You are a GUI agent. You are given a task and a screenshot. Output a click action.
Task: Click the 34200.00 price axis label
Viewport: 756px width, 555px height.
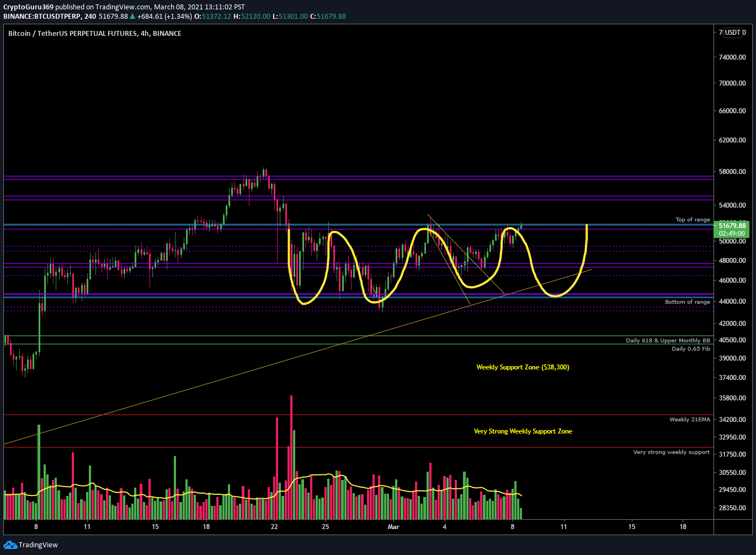click(x=732, y=420)
